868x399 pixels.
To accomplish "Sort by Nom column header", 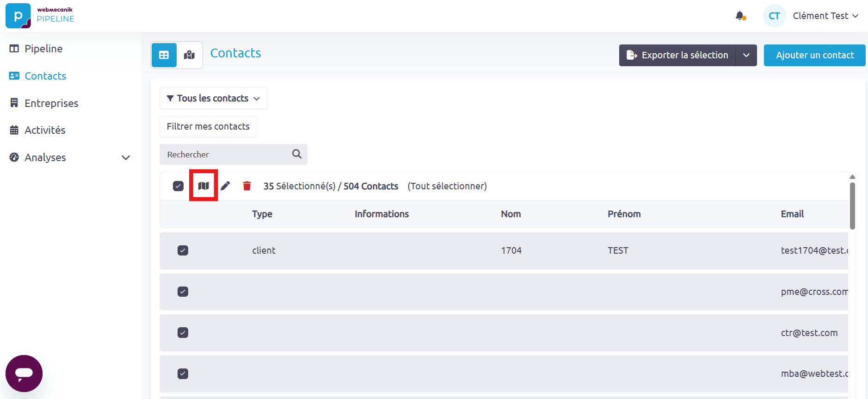I will click(x=511, y=214).
